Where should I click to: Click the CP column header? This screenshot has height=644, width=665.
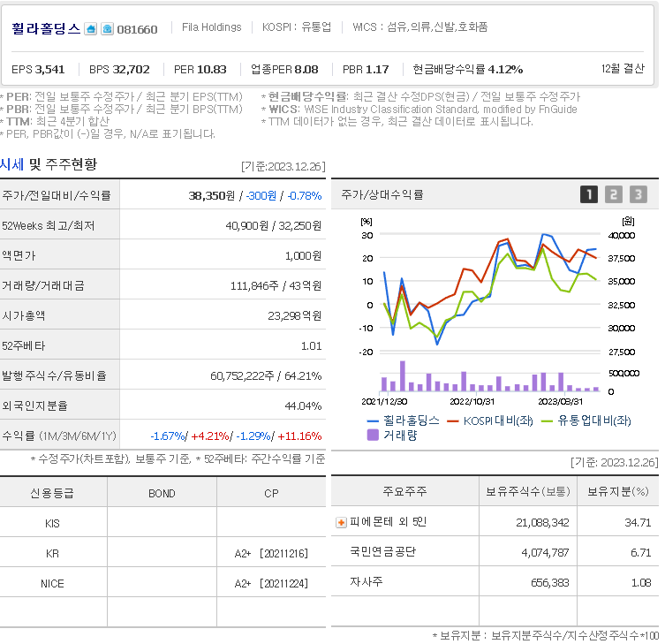(x=271, y=494)
